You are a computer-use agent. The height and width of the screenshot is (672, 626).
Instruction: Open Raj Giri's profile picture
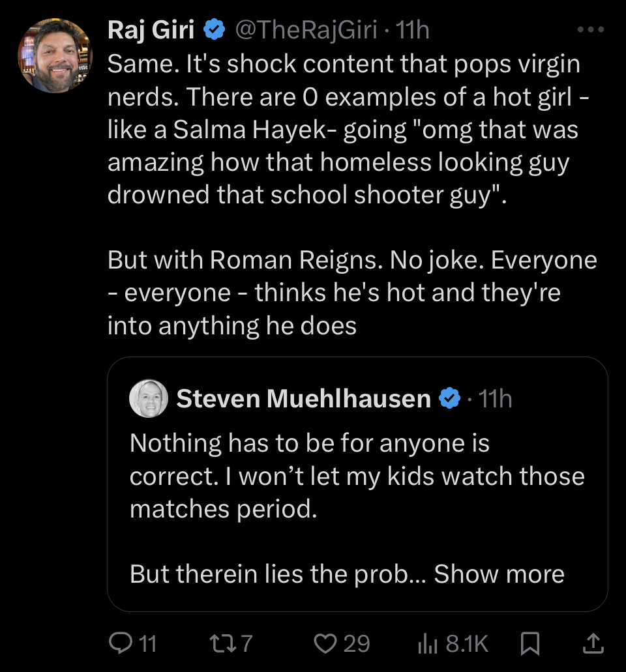point(55,55)
